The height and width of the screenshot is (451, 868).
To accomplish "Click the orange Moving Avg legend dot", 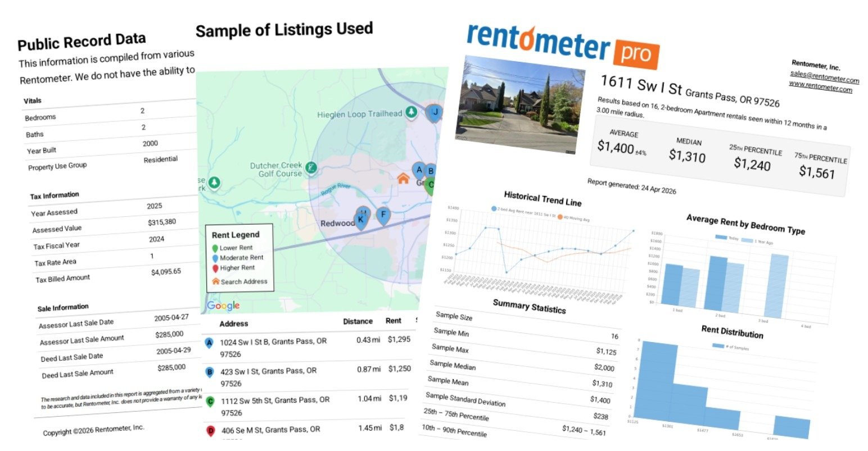I will [x=559, y=216].
